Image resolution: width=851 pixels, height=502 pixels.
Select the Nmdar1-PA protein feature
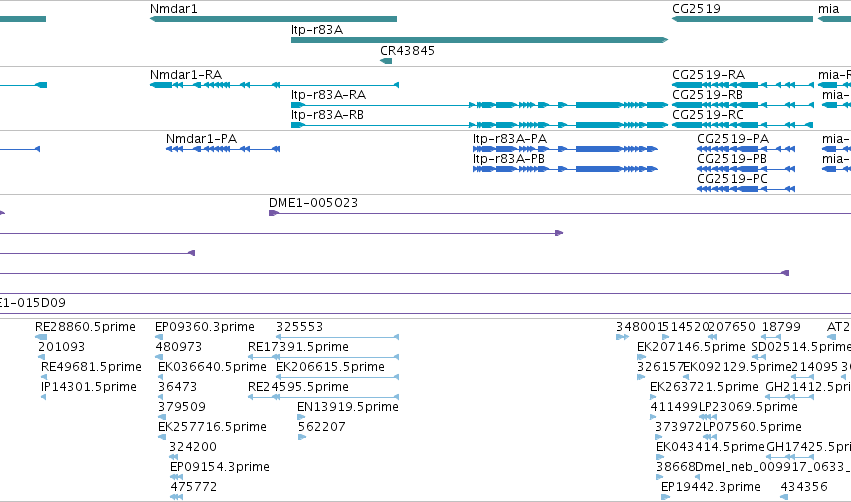coord(223,149)
